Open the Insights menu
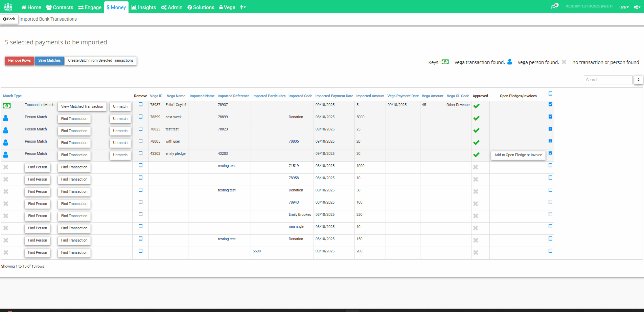 coord(143,7)
